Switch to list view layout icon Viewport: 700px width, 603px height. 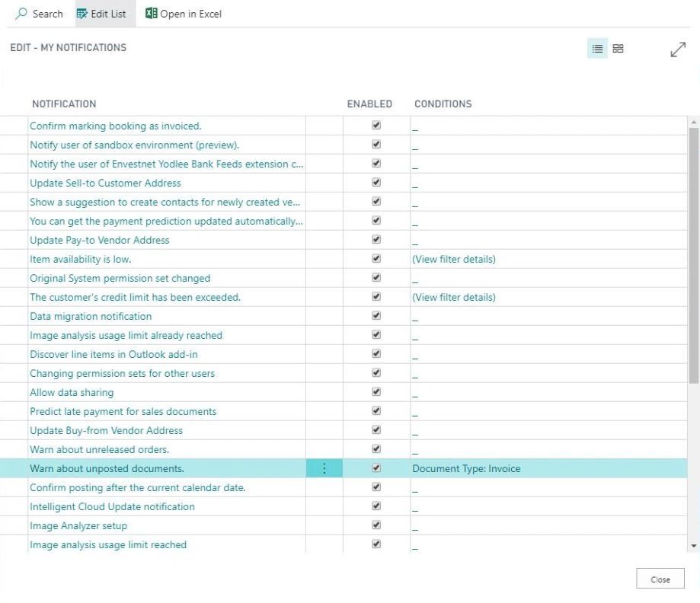[597, 49]
